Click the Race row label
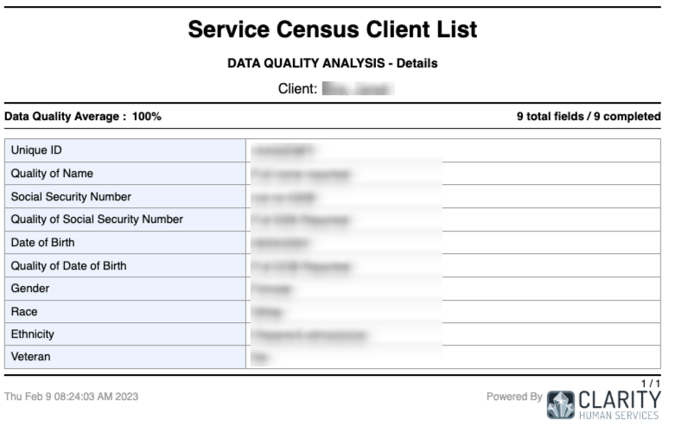The width and height of the screenshot is (688, 432). (x=24, y=311)
